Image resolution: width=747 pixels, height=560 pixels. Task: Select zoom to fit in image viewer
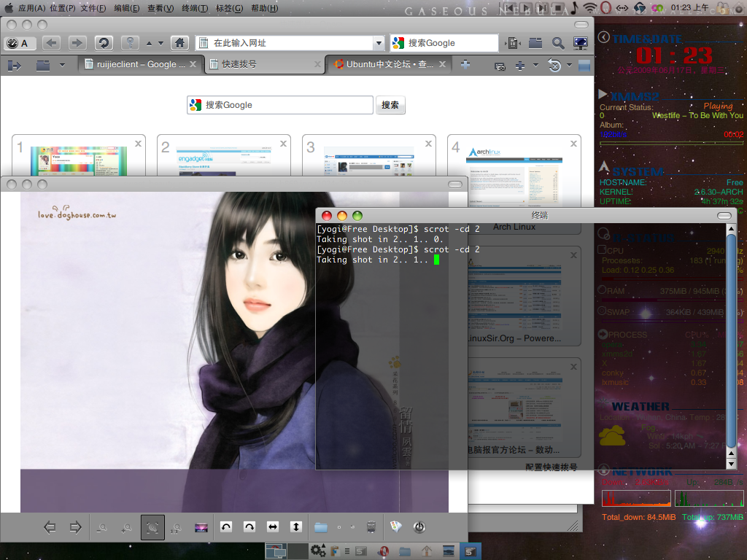coord(152,527)
